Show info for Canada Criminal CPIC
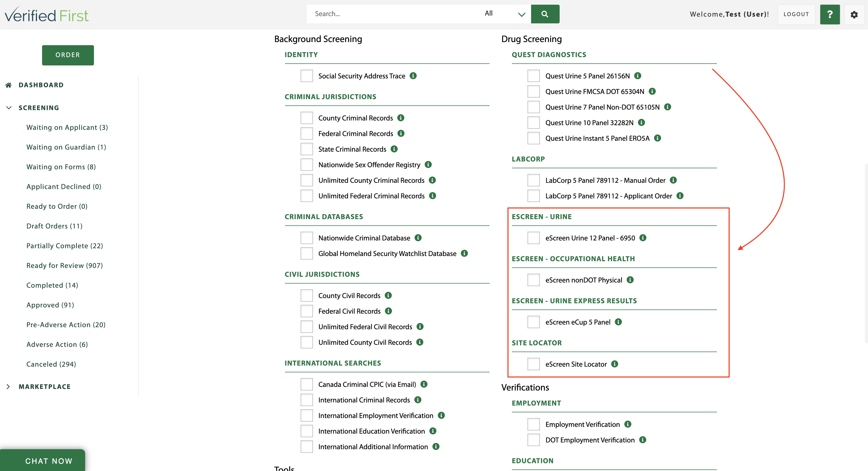Screen dimensions: 868x471 (x=424, y=384)
